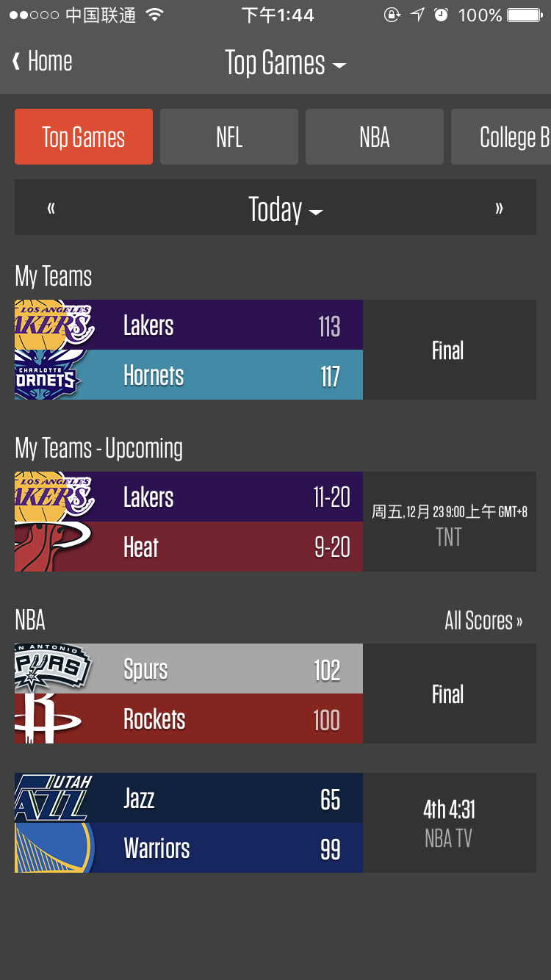The height and width of the screenshot is (980, 551).
Task: Switch to the NBA tab
Action: click(375, 137)
